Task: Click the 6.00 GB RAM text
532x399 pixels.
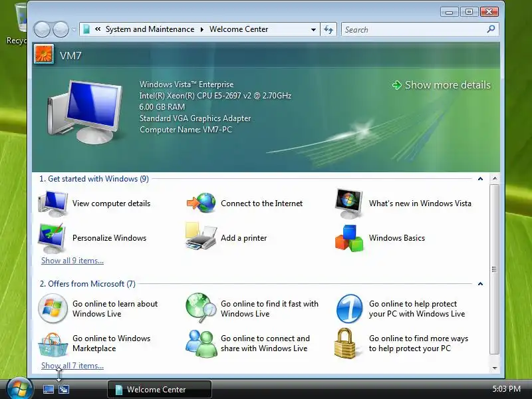Action: coord(162,107)
